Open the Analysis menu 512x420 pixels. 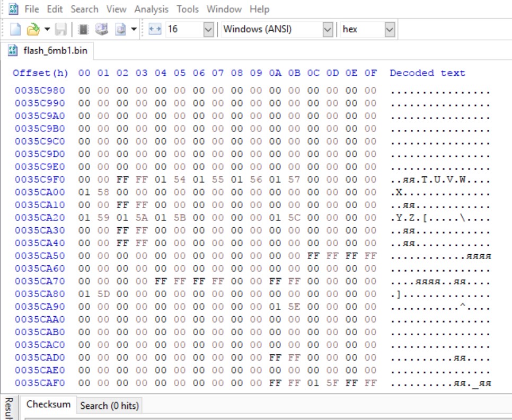(151, 9)
